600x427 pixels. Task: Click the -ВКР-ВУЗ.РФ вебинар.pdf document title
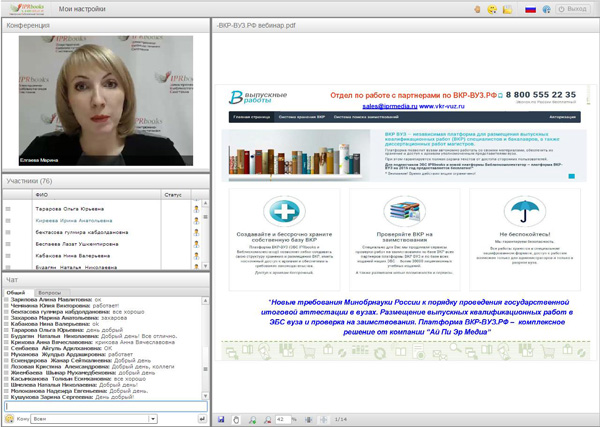(x=256, y=26)
